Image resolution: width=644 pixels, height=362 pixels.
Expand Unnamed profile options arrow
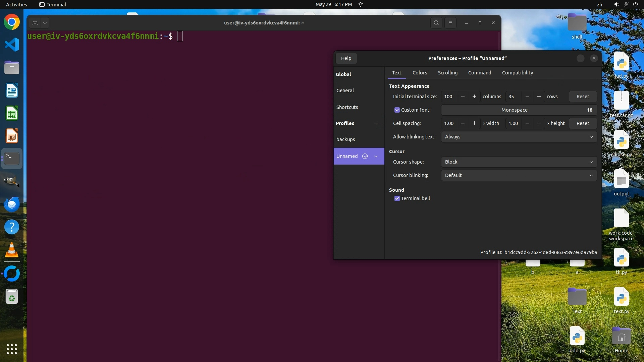click(x=376, y=156)
